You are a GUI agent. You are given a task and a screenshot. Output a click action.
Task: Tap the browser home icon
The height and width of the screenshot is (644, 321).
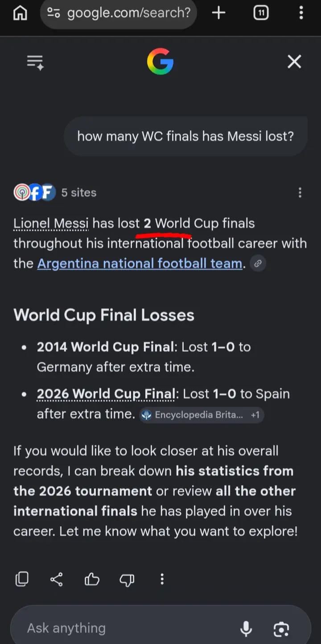coord(20,13)
